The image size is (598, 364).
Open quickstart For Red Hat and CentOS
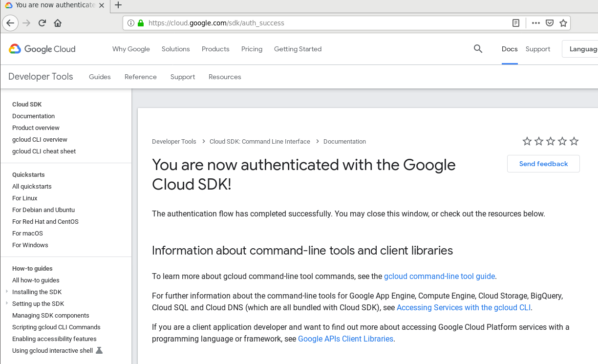point(45,221)
